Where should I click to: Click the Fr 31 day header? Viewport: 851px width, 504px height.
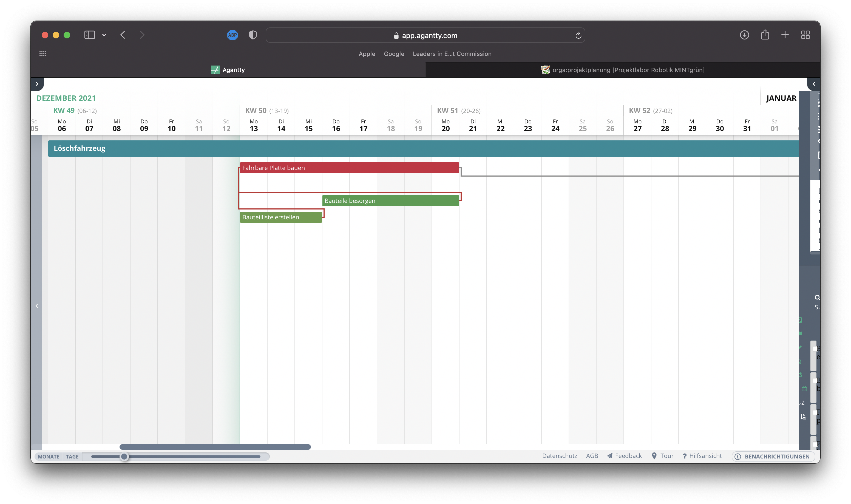[x=747, y=125]
